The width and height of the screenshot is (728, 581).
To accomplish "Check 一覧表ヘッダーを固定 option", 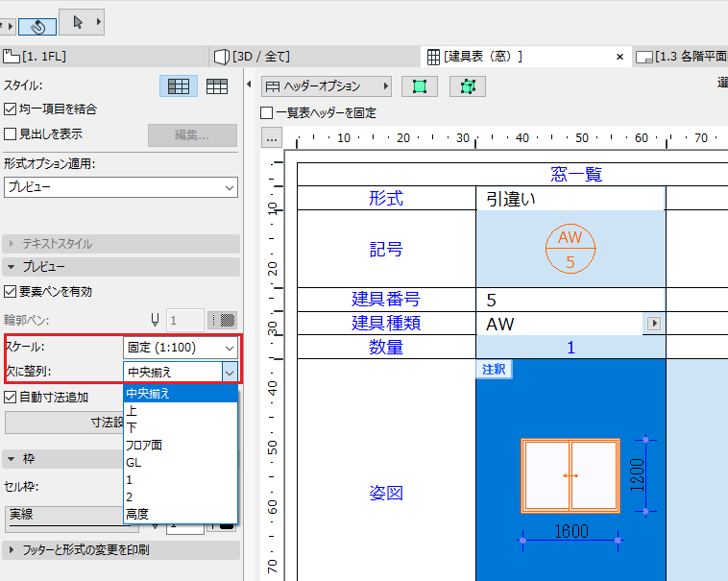I will 266,112.
